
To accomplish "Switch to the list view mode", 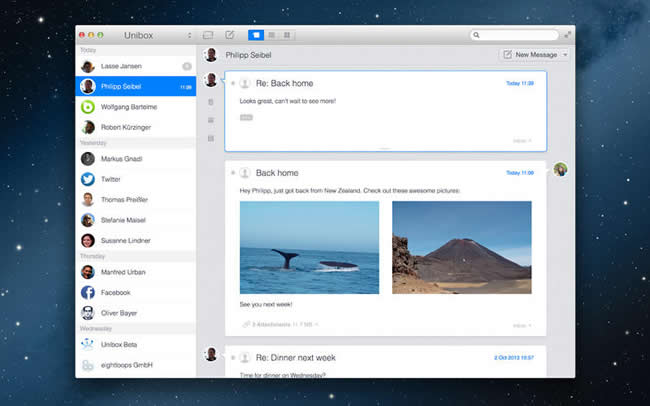I will point(271,35).
